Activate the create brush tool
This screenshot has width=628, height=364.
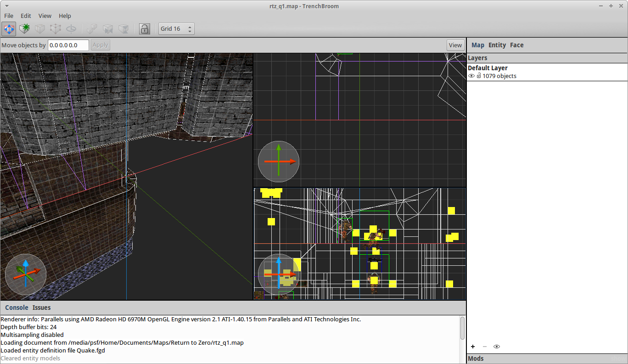[x=24, y=29]
